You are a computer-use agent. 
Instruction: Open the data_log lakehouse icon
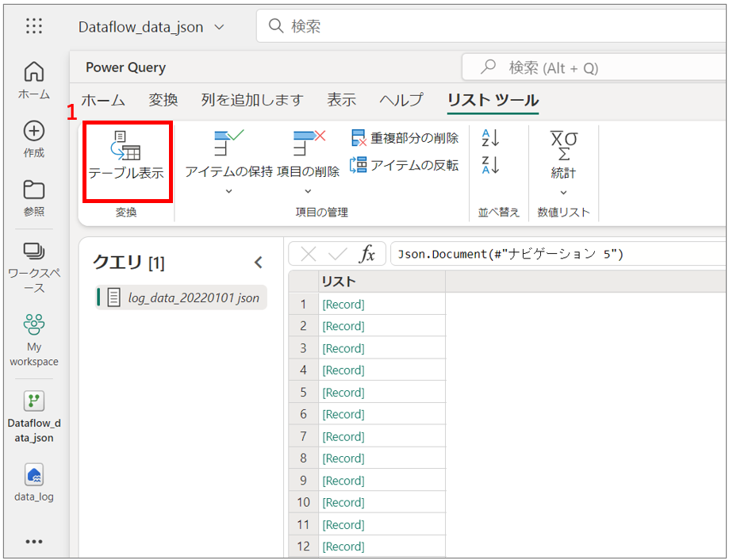34,475
